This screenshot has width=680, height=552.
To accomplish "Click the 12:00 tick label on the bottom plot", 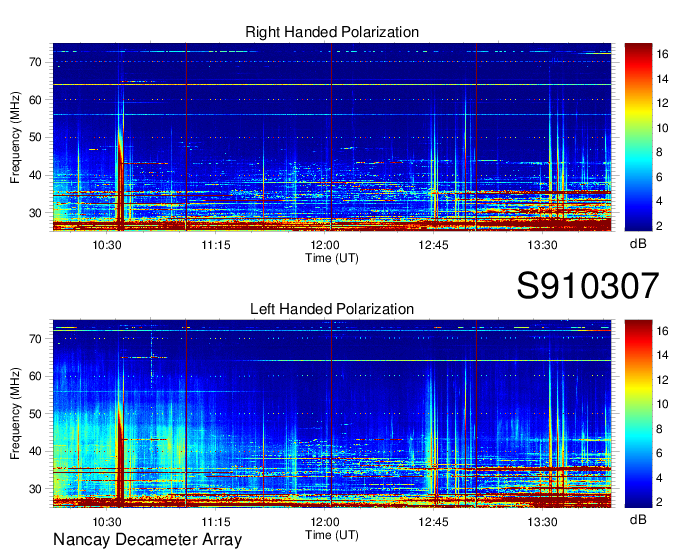I will (x=325, y=522).
